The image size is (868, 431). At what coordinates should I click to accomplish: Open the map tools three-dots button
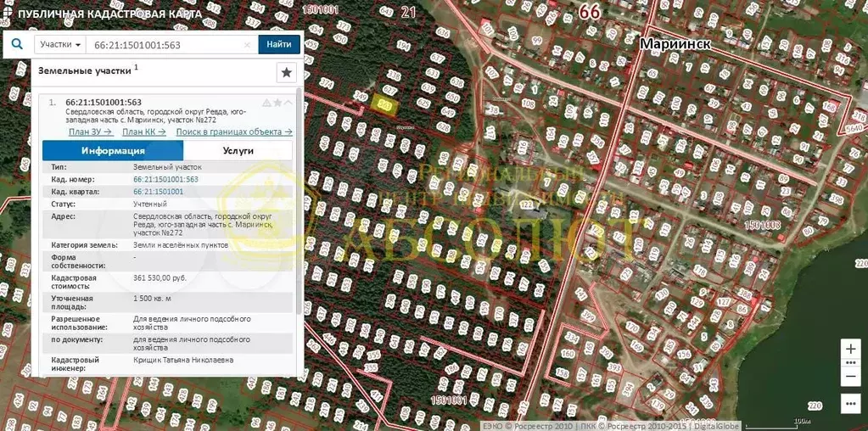[851, 403]
